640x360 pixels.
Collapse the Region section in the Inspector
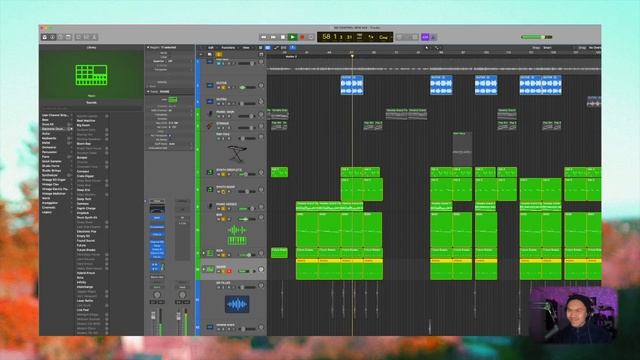pyautogui.click(x=148, y=48)
